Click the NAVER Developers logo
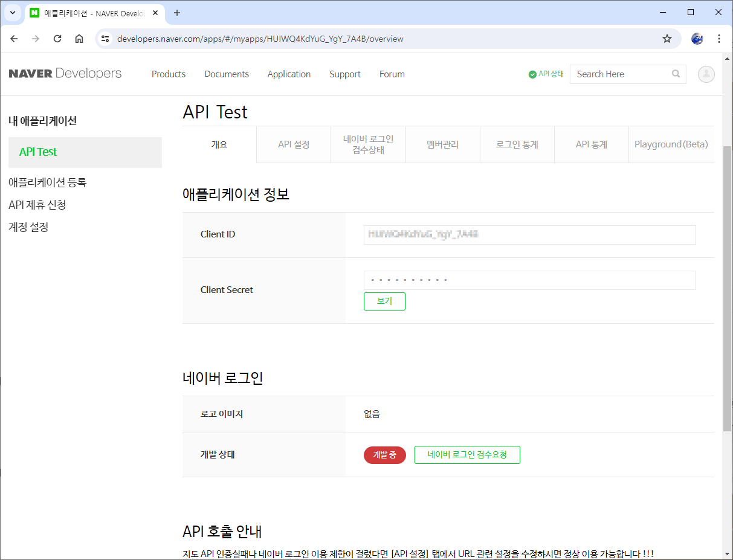Viewport: 733px width, 560px height. click(x=65, y=74)
